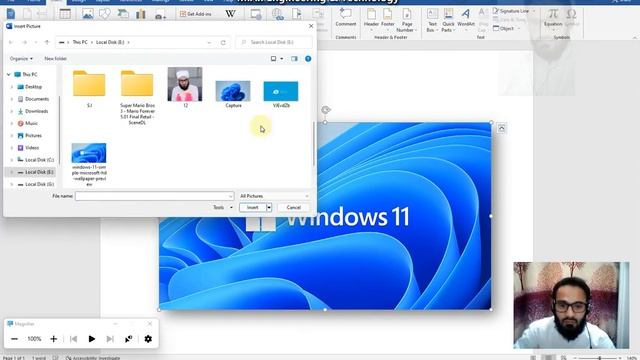Collapse the Word ribbon with the chevron

(x=635, y=37)
